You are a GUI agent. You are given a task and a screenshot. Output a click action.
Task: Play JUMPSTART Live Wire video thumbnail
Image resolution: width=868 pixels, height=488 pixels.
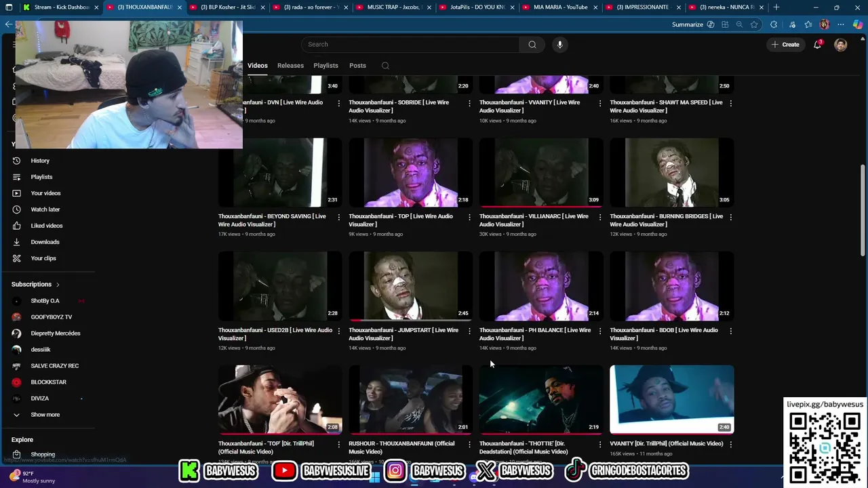coord(411,286)
